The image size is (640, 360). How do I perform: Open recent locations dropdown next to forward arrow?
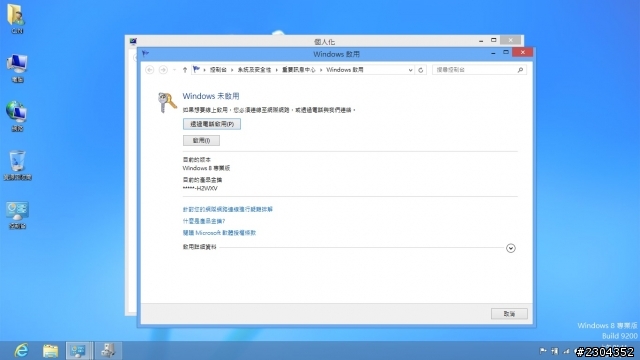(x=174, y=70)
